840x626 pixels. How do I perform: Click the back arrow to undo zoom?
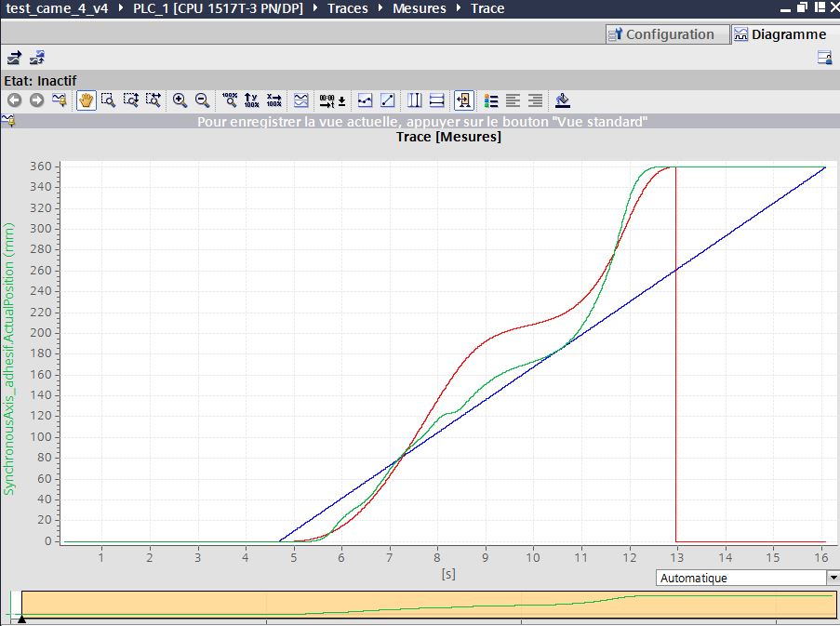pos(14,100)
